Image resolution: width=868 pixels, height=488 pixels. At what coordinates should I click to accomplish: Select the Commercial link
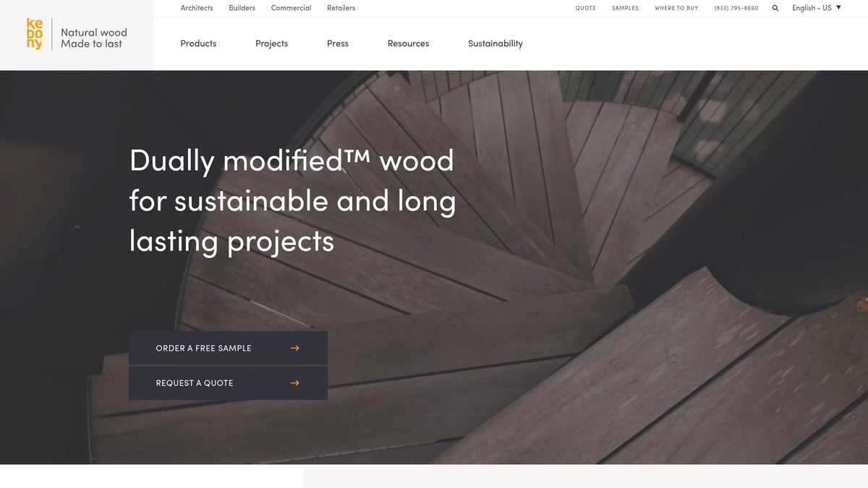(x=291, y=8)
